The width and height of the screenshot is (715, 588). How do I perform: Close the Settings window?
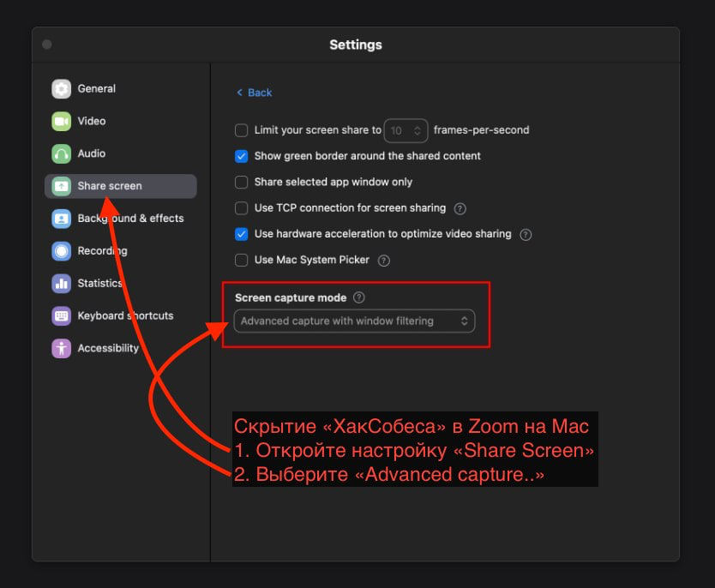click(47, 45)
